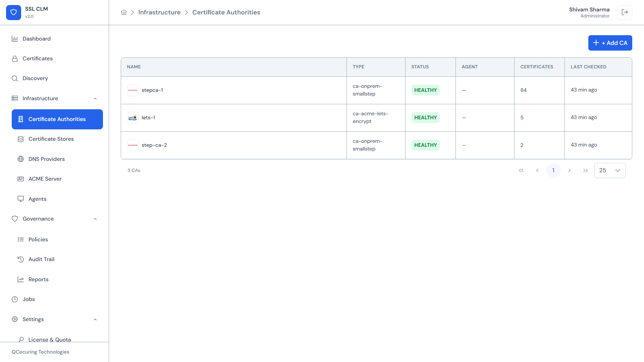Open the lets-1 CA row name

coord(148,118)
